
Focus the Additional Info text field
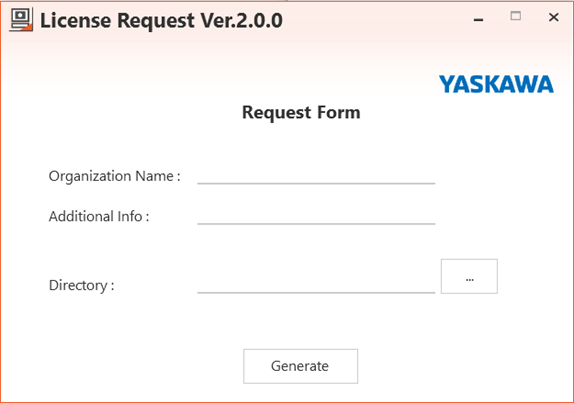(316, 216)
